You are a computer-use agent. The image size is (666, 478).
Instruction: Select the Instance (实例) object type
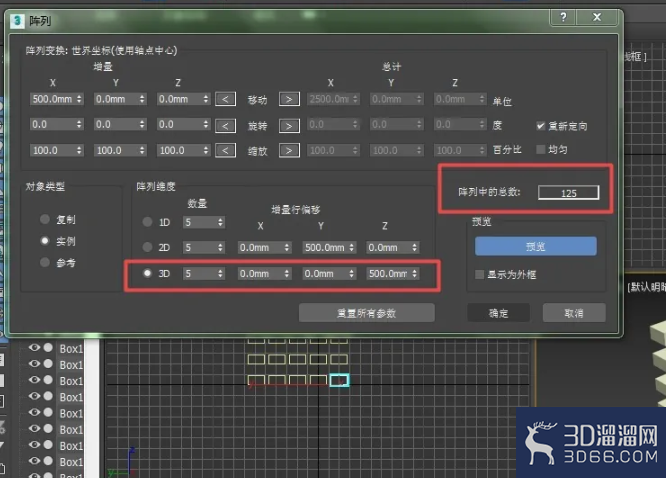[x=45, y=241]
